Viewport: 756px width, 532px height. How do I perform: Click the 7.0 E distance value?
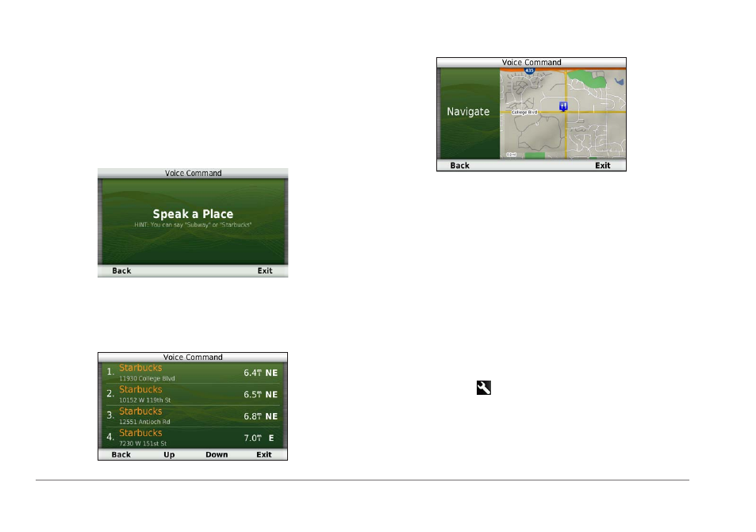(259, 438)
